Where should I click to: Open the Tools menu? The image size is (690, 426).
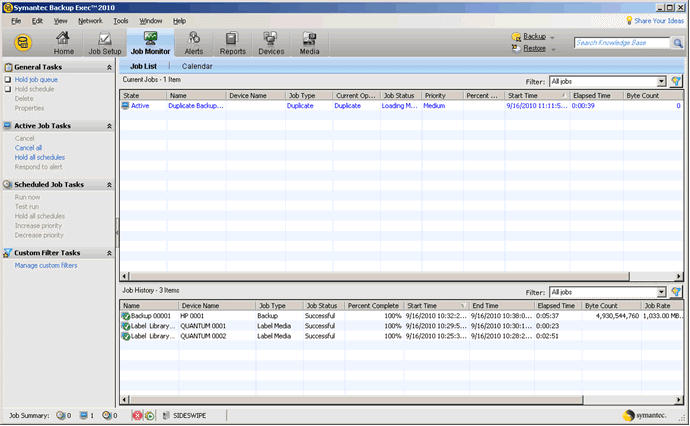click(x=121, y=21)
